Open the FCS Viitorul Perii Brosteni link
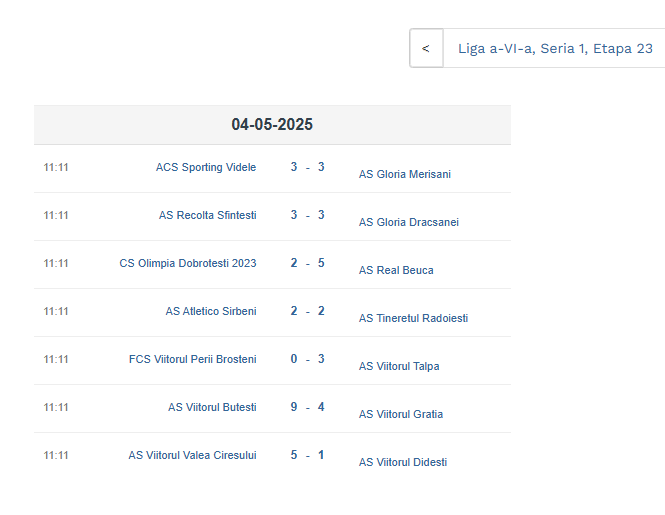The height and width of the screenshot is (515, 665). [193, 359]
